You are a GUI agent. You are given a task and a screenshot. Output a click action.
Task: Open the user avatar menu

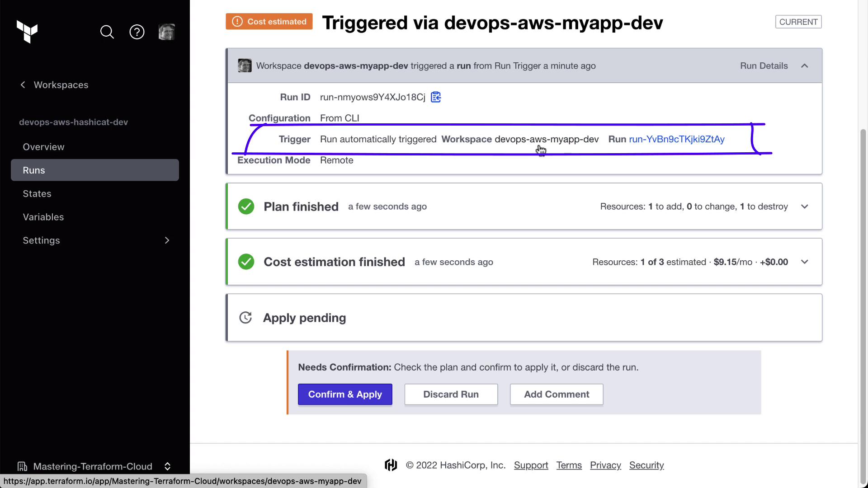click(x=166, y=32)
